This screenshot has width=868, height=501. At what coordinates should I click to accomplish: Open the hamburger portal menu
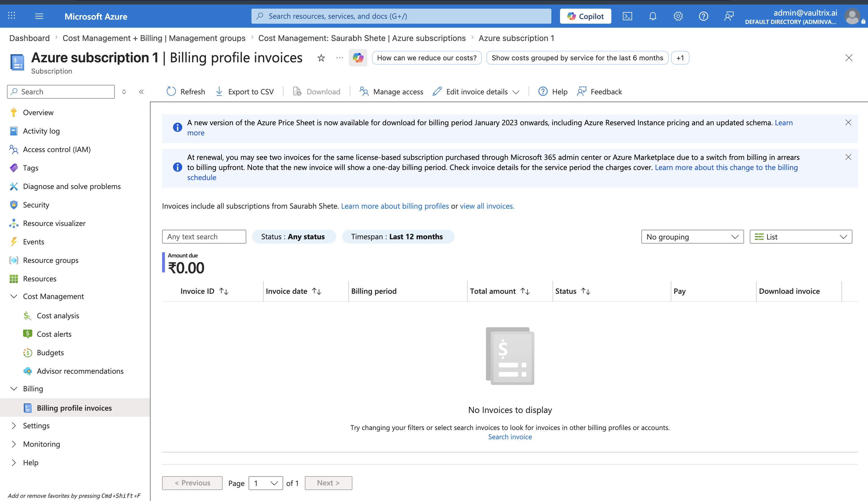[x=39, y=16]
